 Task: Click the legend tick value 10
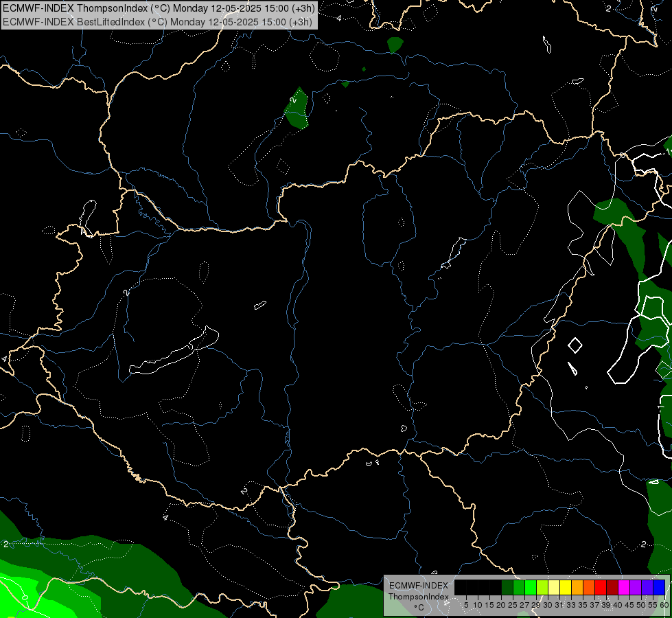478,605
